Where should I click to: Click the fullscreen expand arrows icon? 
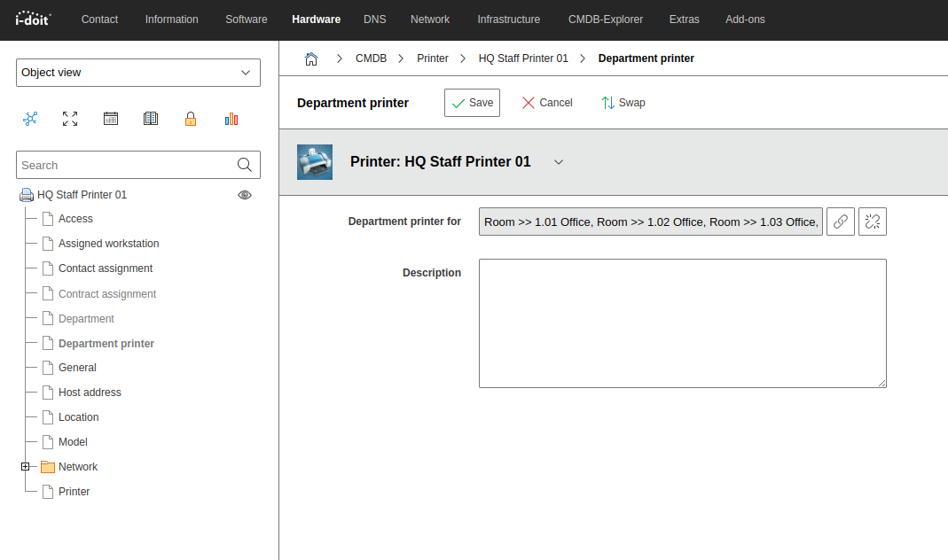pos(70,119)
